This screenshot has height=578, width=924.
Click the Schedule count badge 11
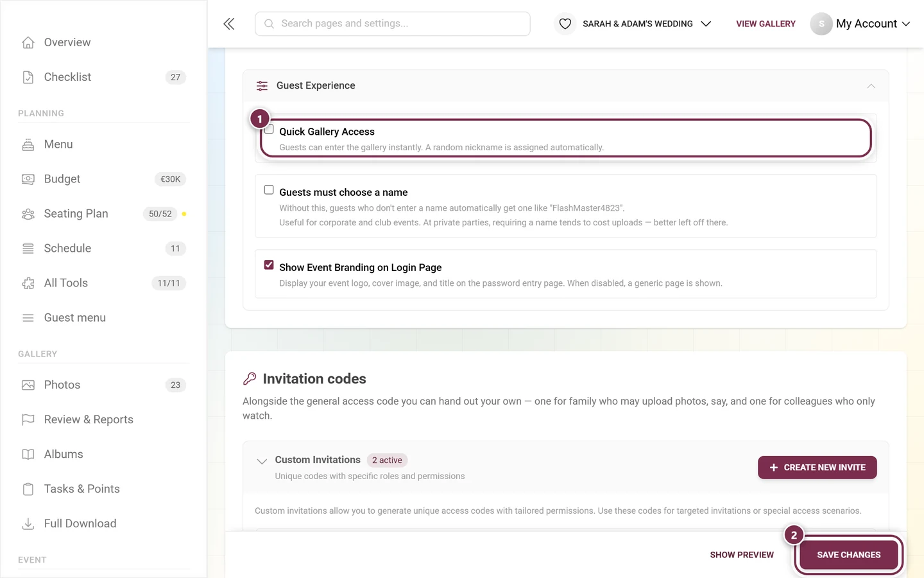pos(176,249)
